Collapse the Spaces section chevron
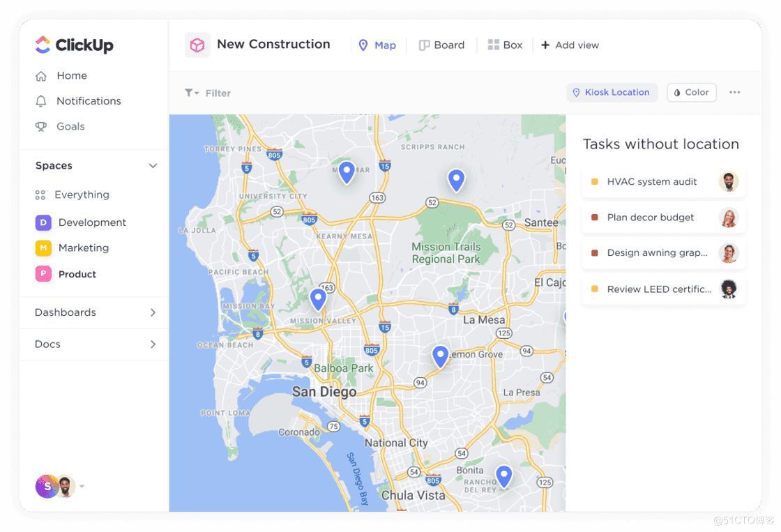Screen dimensions: 781x532 click(x=153, y=166)
